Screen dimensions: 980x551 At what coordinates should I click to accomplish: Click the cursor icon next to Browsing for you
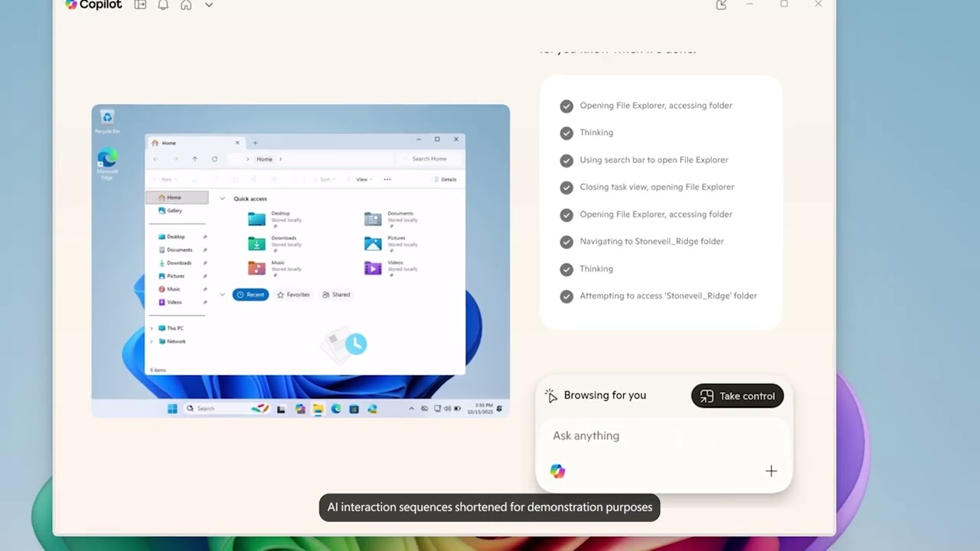click(x=550, y=395)
